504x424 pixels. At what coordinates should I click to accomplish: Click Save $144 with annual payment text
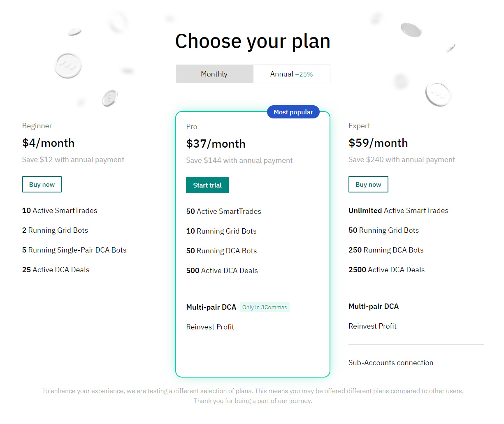(239, 160)
